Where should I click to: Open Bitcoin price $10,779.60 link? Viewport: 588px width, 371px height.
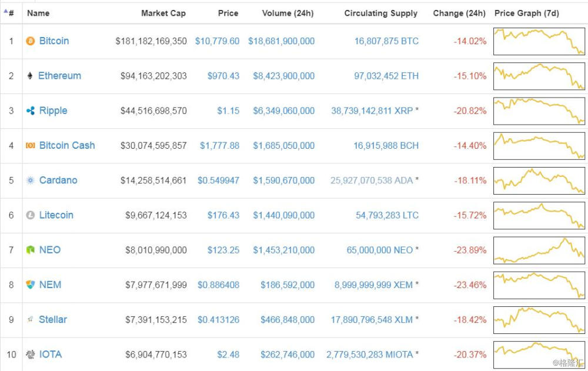(x=217, y=41)
